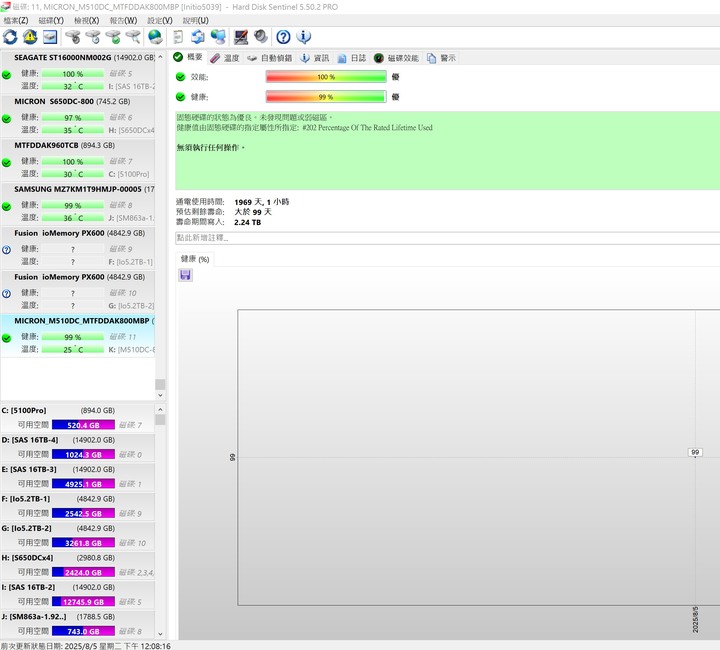Click the 點此新增註釋 comment input field

pos(447,238)
